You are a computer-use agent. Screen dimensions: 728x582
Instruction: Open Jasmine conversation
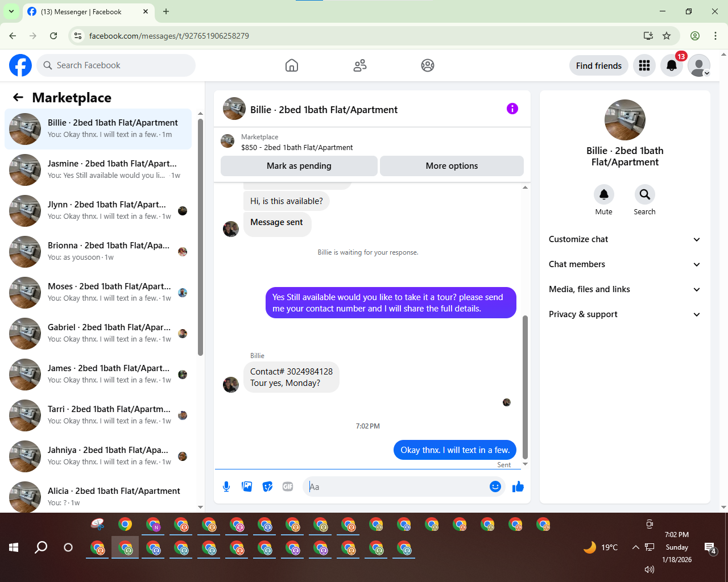tap(98, 170)
